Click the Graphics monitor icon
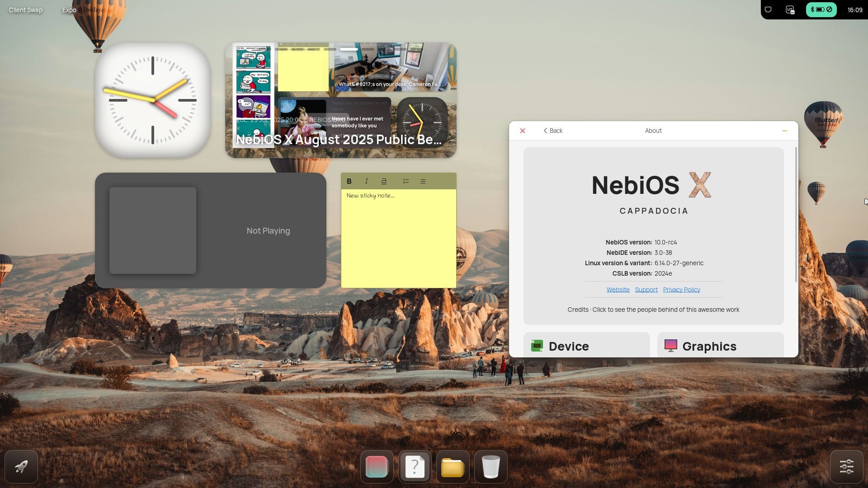Image resolution: width=868 pixels, height=488 pixels. (670, 346)
